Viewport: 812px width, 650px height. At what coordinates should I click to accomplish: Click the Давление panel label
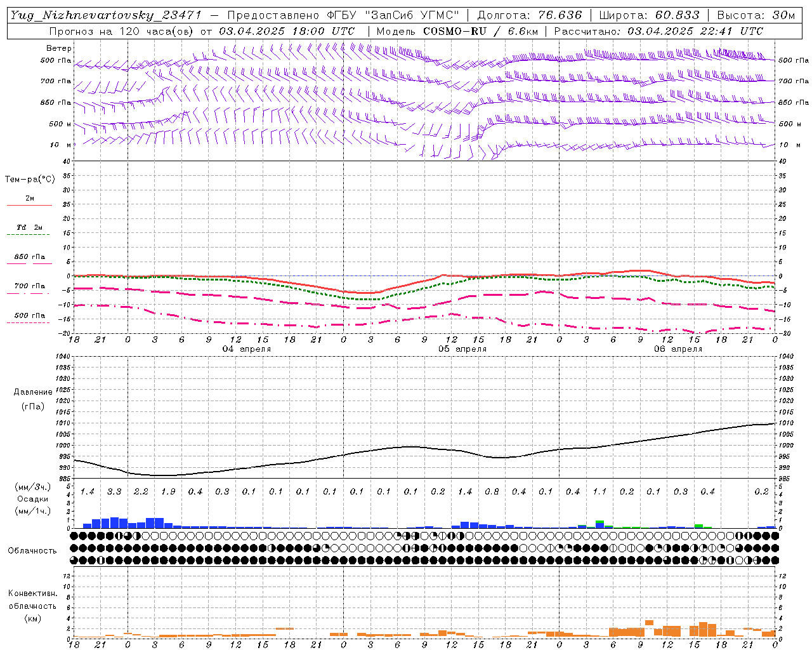(x=33, y=392)
